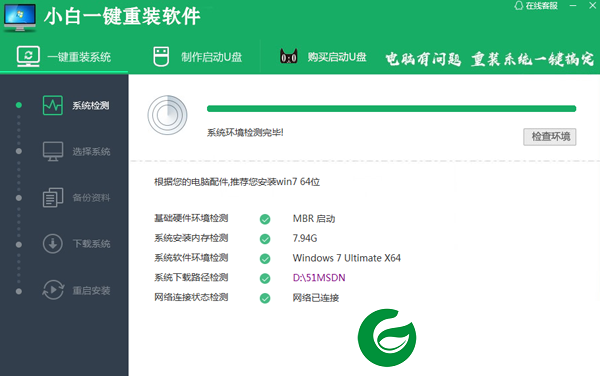Click green checkmark beside 系统安装内存检测
Screen dimensions: 600x376
(x=265, y=239)
